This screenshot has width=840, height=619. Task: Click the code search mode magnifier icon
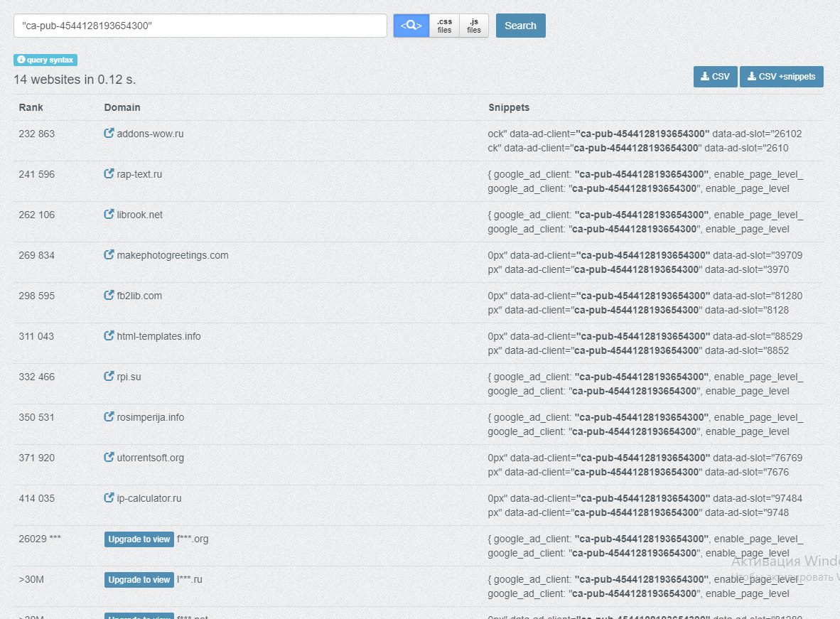(x=411, y=26)
